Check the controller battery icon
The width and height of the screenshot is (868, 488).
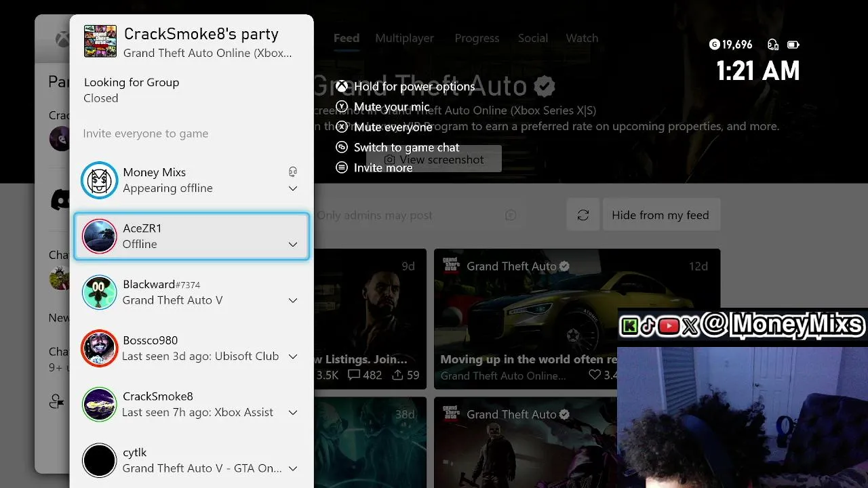tap(793, 45)
